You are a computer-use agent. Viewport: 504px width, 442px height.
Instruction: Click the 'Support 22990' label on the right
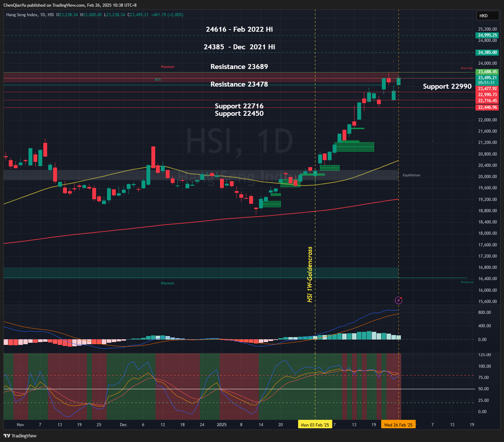coord(447,86)
